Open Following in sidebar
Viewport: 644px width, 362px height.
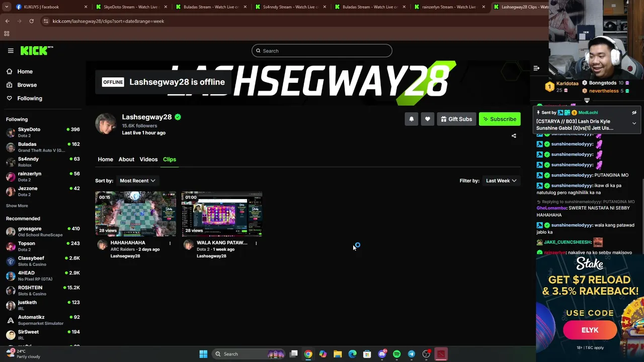[x=30, y=99]
